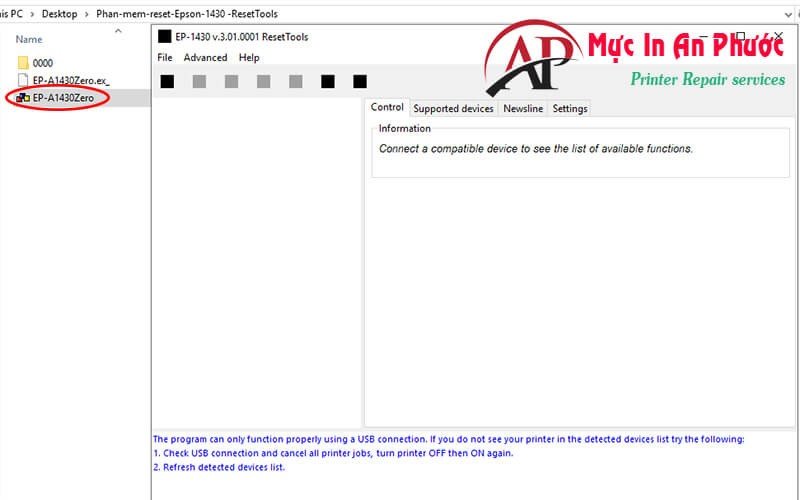Switch to the Supported devices tab
Image resolution: width=800 pixels, height=500 pixels.
pyautogui.click(x=453, y=108)
